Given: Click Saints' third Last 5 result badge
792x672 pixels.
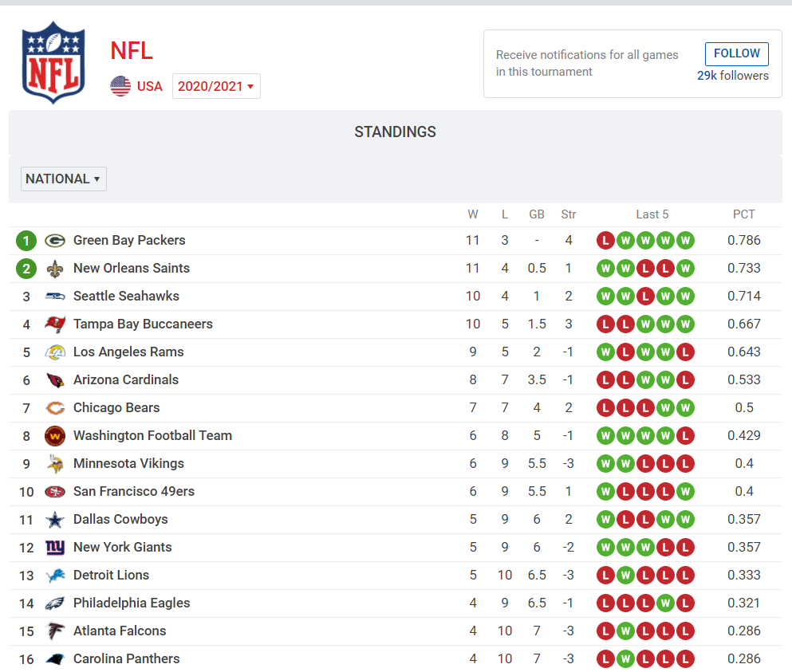Looking at the screenshot, I should 645,268.
